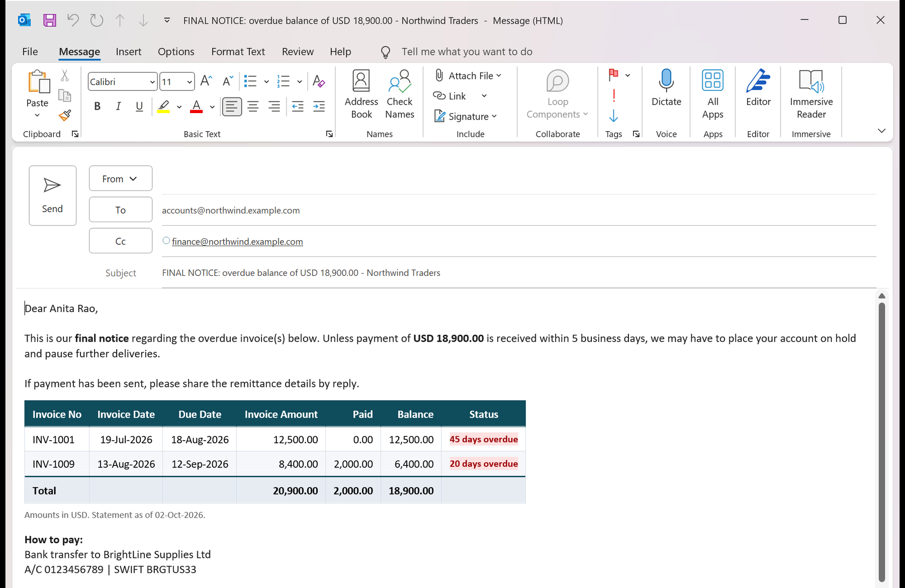Align text to the left
The image size is (905, 588).
(x=232, y=107)
